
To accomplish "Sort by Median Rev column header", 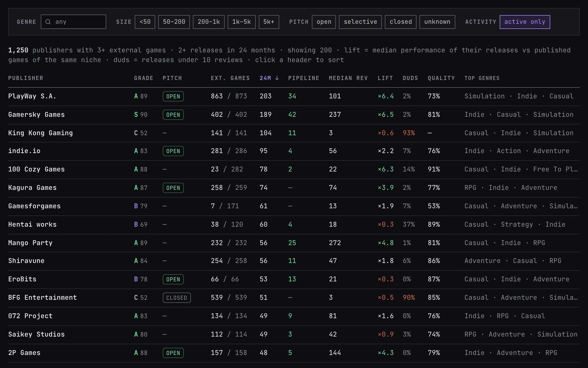I will click(348, 78).
